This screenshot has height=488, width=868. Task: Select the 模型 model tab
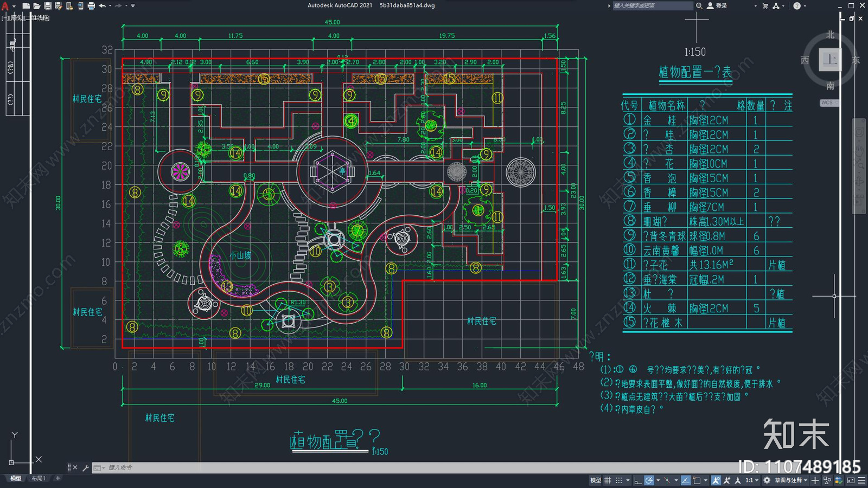click(x=16, y=478)
